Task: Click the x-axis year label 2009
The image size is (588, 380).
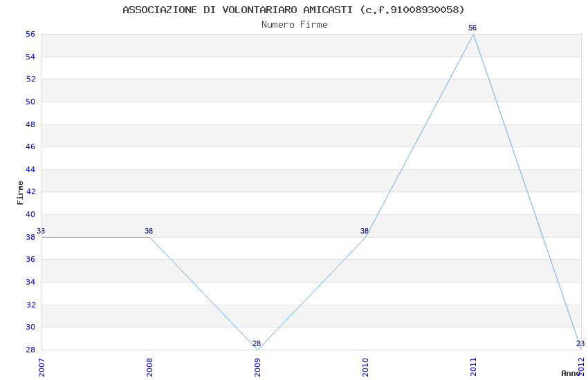Action: (x=257, y=368)
